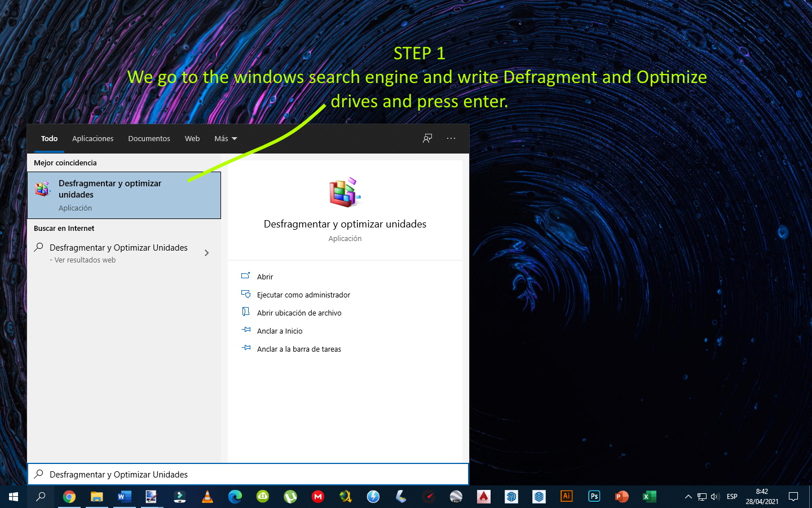Open the three-dots options menu in the search panel

click(451, 138)
